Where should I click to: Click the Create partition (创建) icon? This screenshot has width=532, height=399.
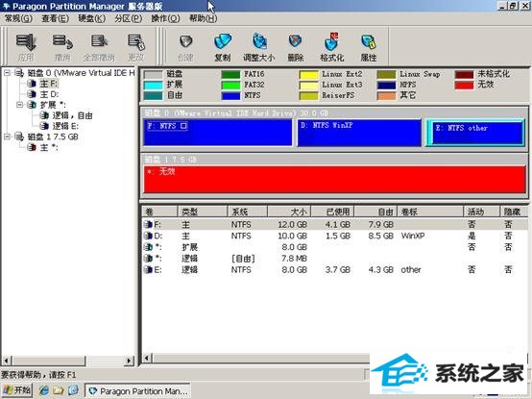coord(185,47)
